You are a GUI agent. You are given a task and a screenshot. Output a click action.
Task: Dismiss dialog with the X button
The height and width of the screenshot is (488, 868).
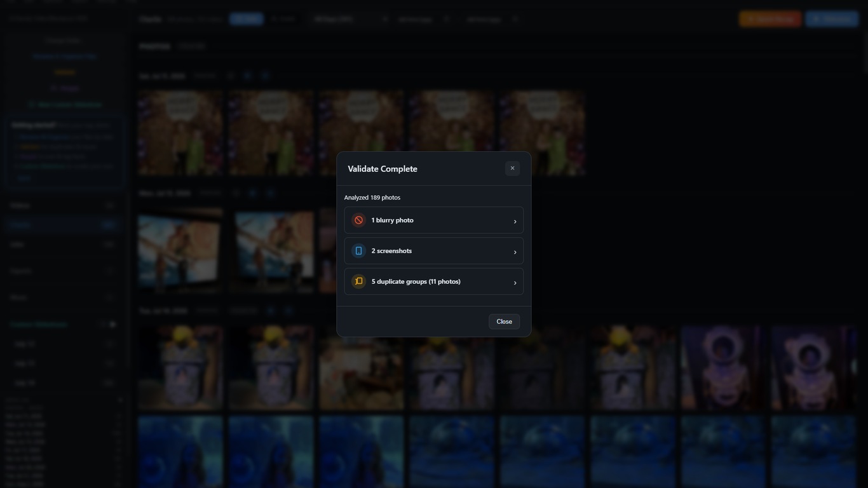tap(512, 168)
